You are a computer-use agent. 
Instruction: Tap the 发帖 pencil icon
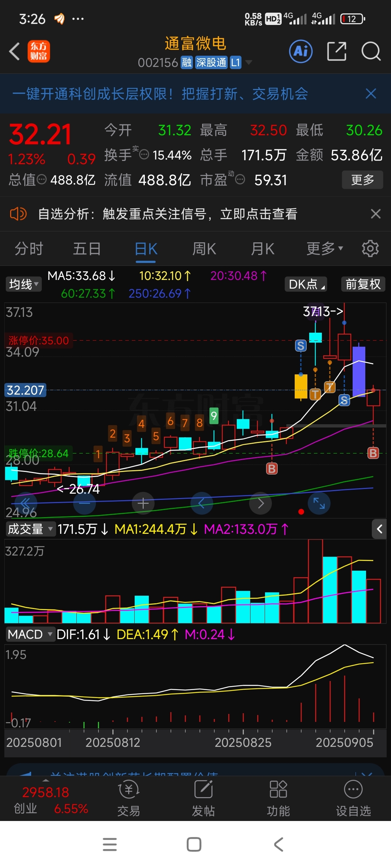click(203, 789)
